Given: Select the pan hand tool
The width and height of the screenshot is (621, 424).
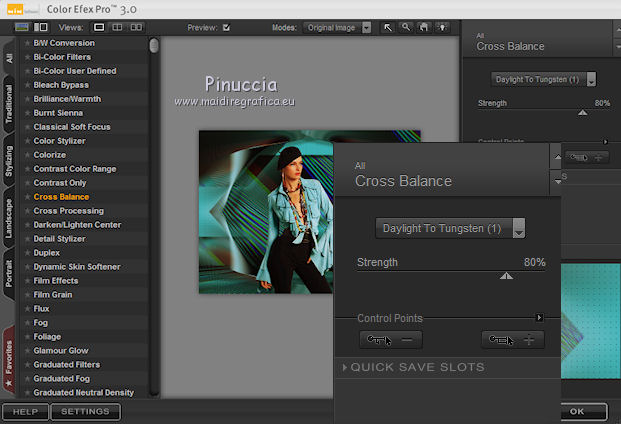Looking at the screenshot, I should pyautogui.click(x=424, y=27).
